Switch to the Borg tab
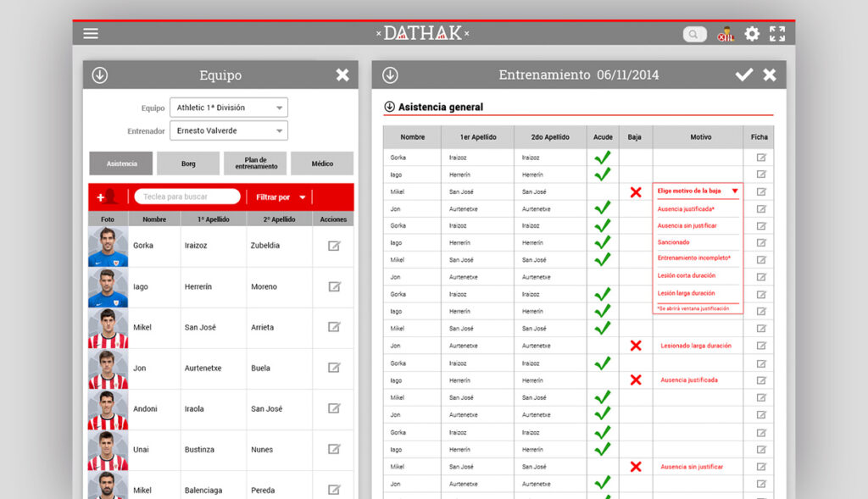Screen dimensions: 868x499 point(188,164)
